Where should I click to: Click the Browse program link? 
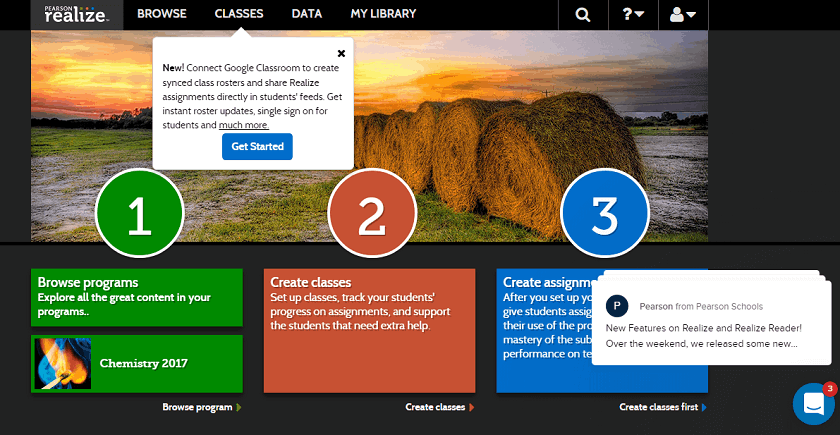coord(198,407)
